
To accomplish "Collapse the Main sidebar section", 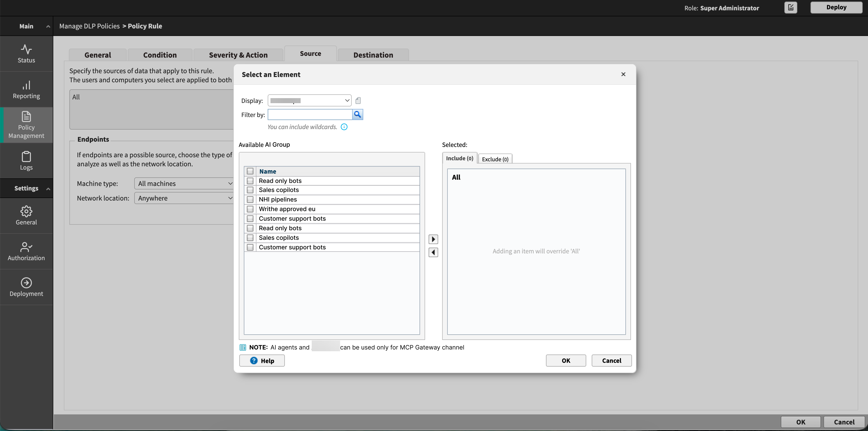I will click(48, 26).
